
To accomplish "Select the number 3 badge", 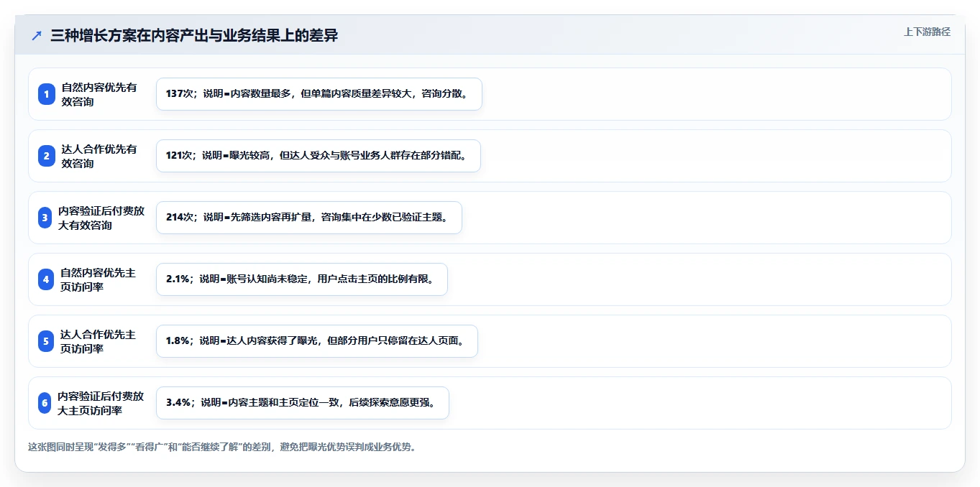I will click(45, 218).
